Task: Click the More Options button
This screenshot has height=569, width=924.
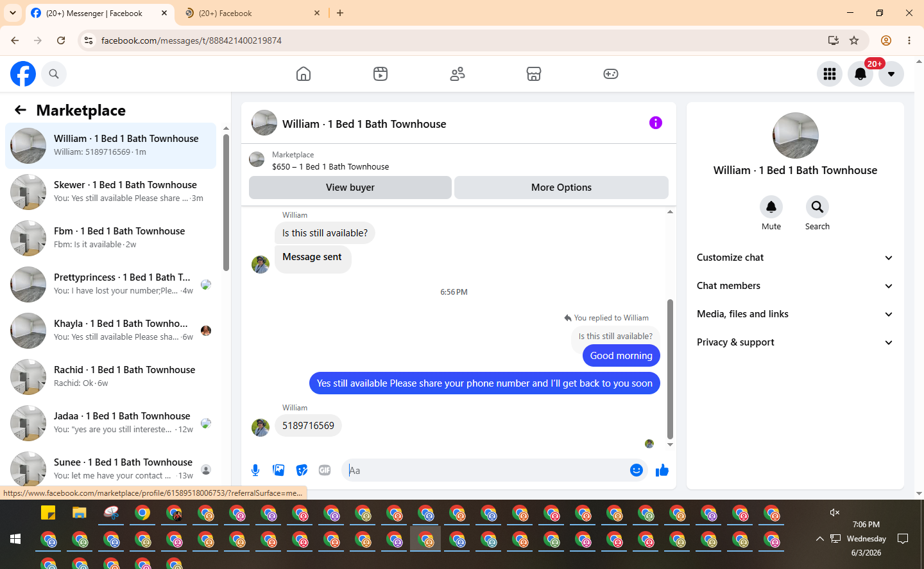Action: pos(561,188)
